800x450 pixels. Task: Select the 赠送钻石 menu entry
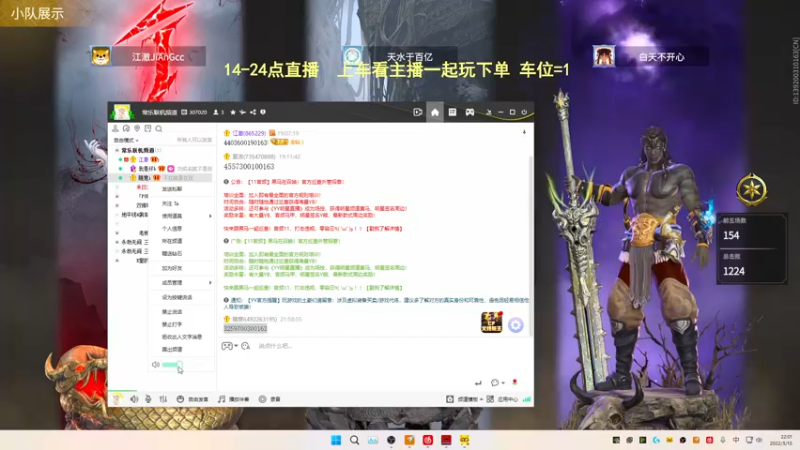(x=172, y=254)
